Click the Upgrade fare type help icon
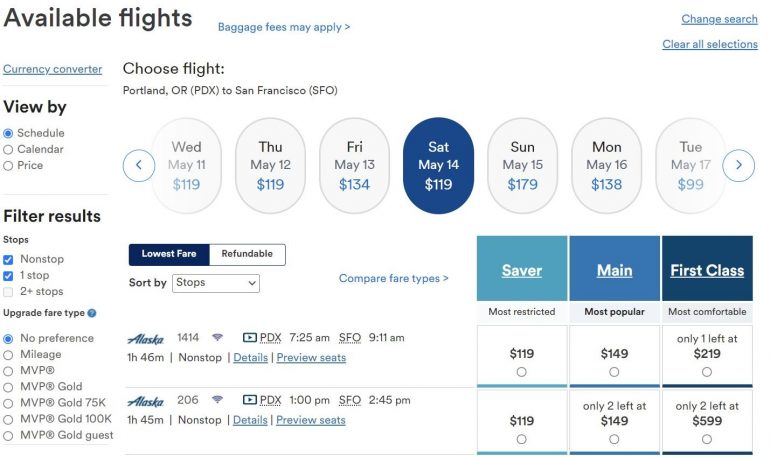 pyautogui.click(x=92, y=313)
